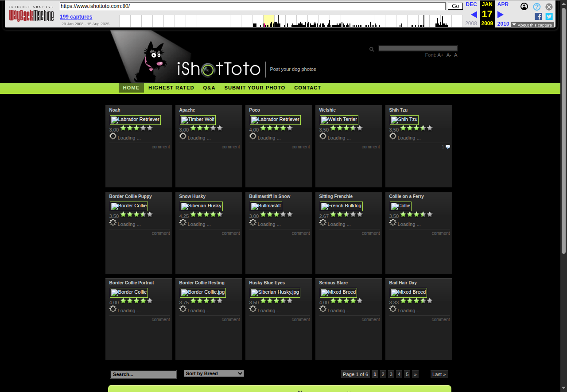Open comment bubble on Shih Tzu card
The width and height of the screenshot is (567, 392).
coord(448,147)
